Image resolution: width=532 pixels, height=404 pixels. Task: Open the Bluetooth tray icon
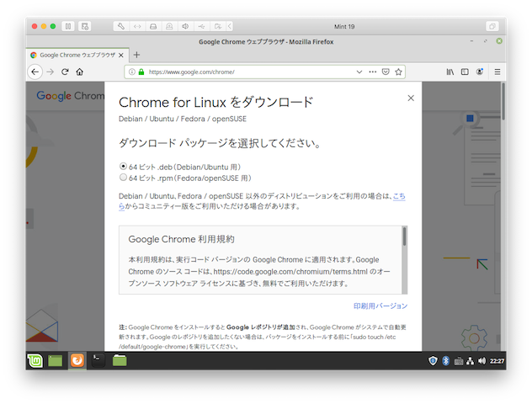click(446, 361)
